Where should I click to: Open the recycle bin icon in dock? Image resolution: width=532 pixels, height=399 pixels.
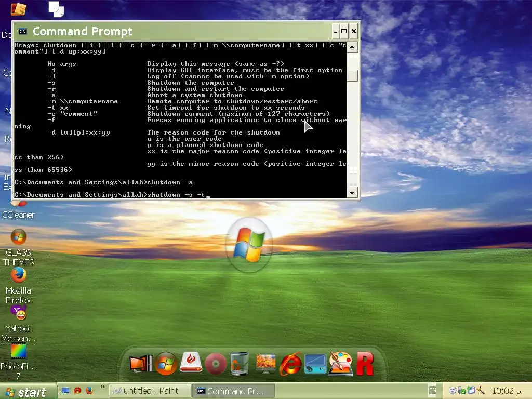click(x=240, y=363)
